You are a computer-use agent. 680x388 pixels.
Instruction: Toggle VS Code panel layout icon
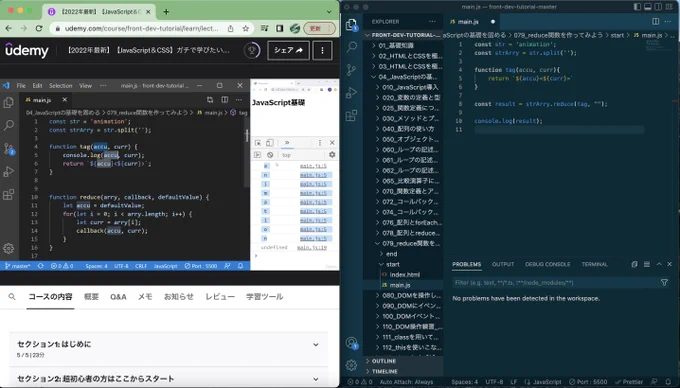tap(647, 7)
